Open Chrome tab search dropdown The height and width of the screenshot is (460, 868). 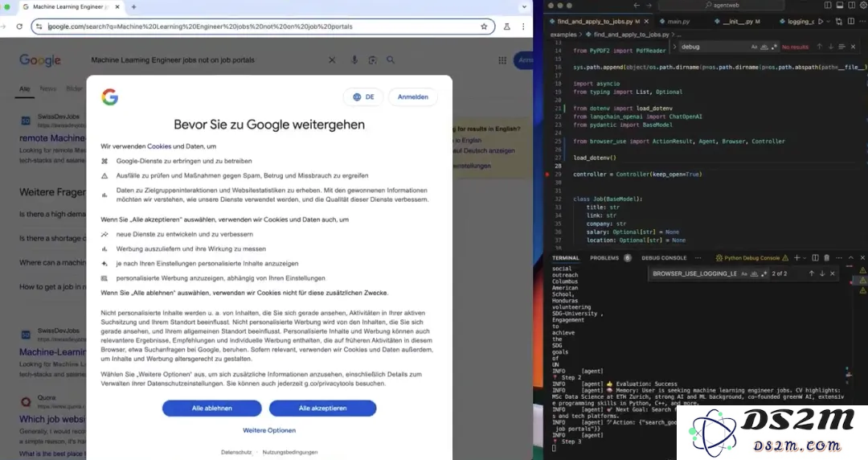524,7
